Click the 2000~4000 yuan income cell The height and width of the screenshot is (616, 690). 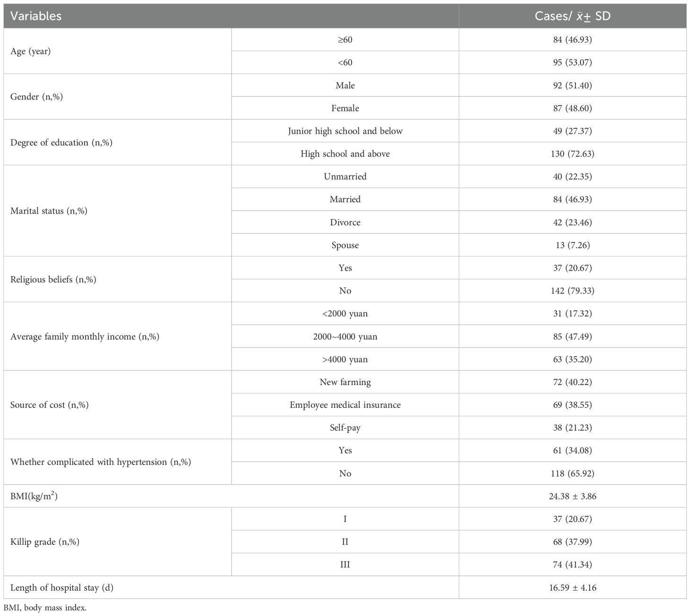click(345, 337)
